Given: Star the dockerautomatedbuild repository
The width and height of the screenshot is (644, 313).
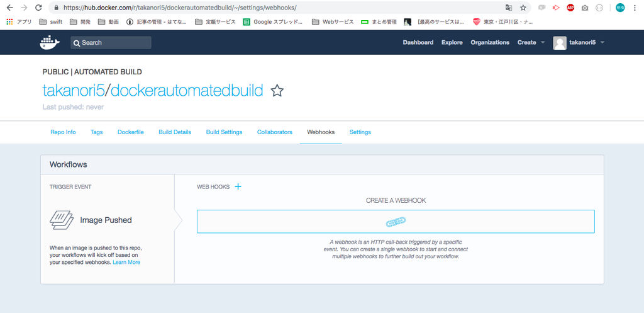Looking at the screenshot, I should (277, 91).
